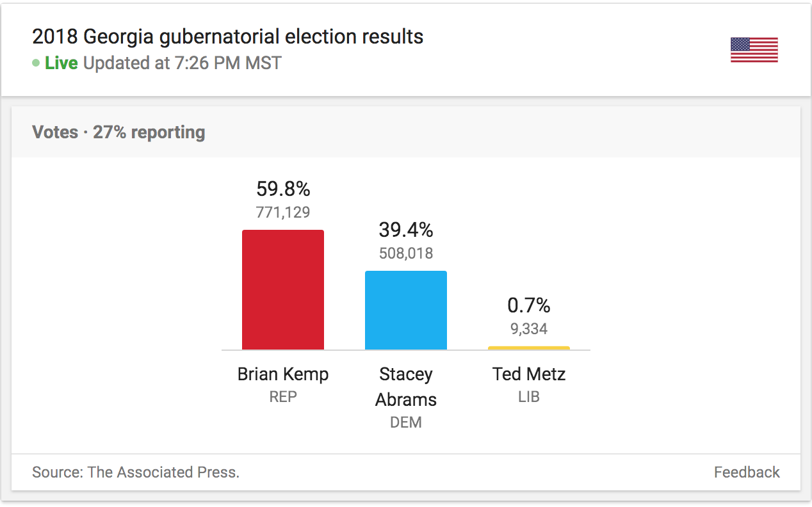Select the yellow Ted Metz bar

point(529,348)
